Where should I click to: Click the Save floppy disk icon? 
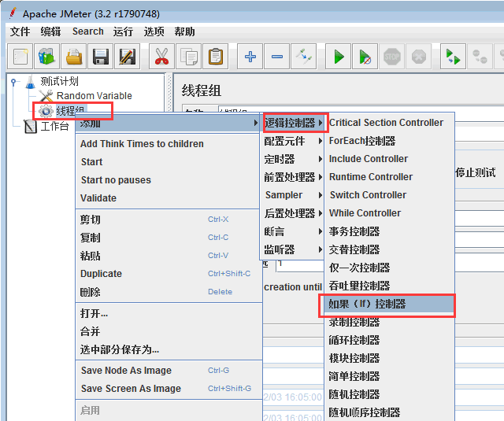(x=101, y=57)
